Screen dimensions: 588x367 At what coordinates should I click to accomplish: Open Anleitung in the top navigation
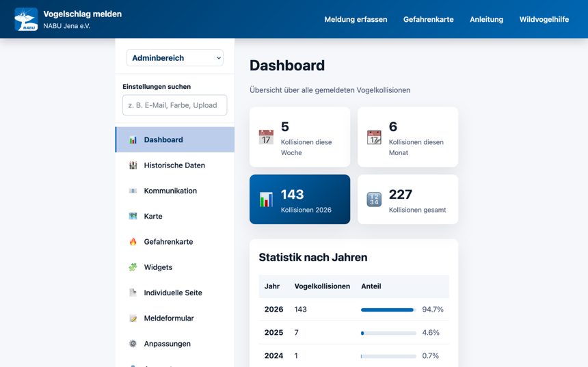(486, 20)
